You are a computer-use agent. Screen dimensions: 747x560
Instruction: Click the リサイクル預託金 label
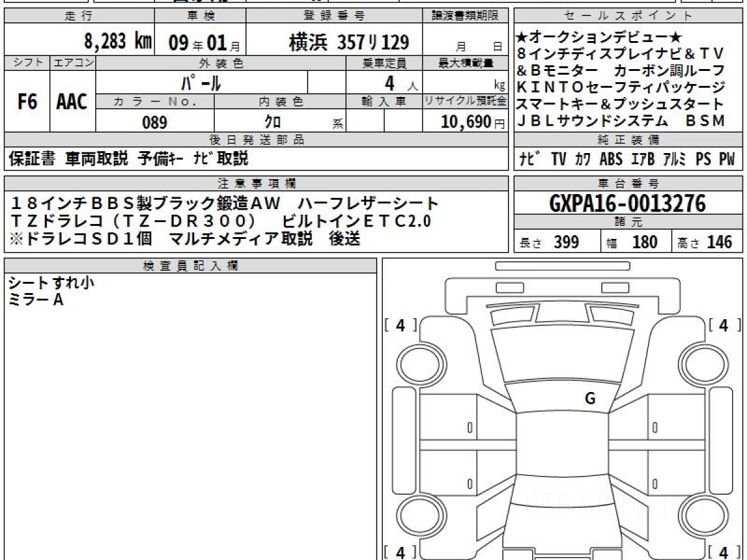pyautogui.click(x=466, y=101)
